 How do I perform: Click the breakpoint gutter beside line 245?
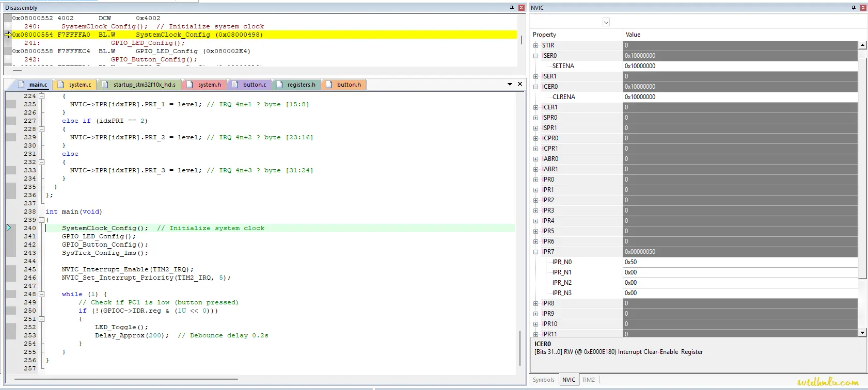tap(11, 269)
